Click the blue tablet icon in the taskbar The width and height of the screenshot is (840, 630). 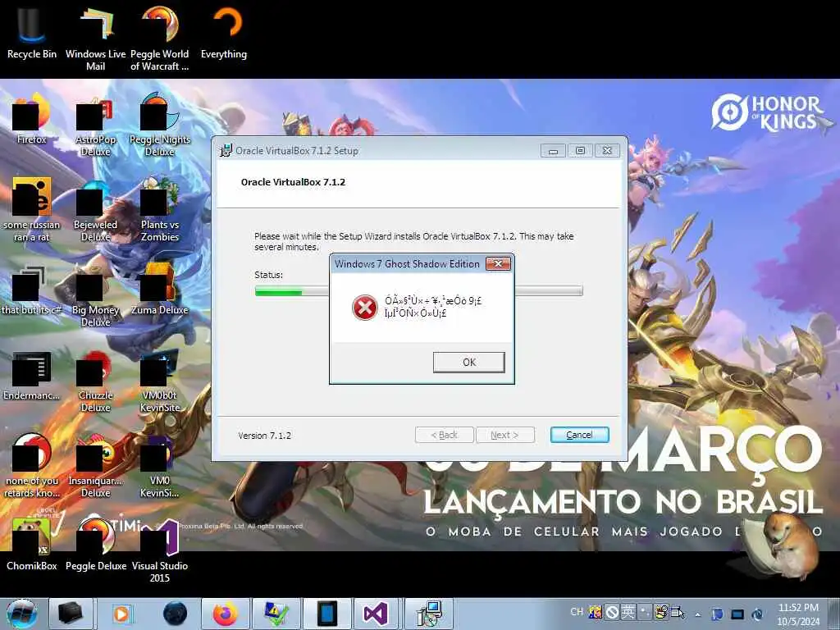[x=326, y=614]
